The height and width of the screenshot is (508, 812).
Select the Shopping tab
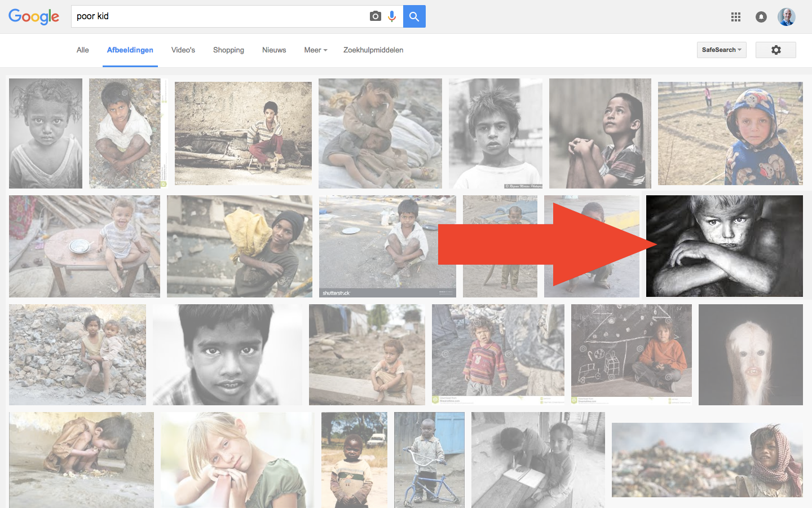point(228,50)
